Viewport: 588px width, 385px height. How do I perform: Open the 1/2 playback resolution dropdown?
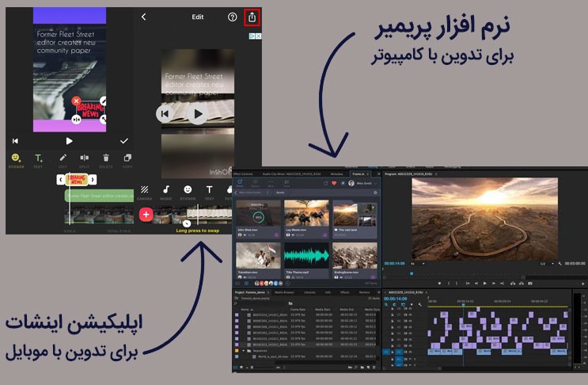coord(547,264)
